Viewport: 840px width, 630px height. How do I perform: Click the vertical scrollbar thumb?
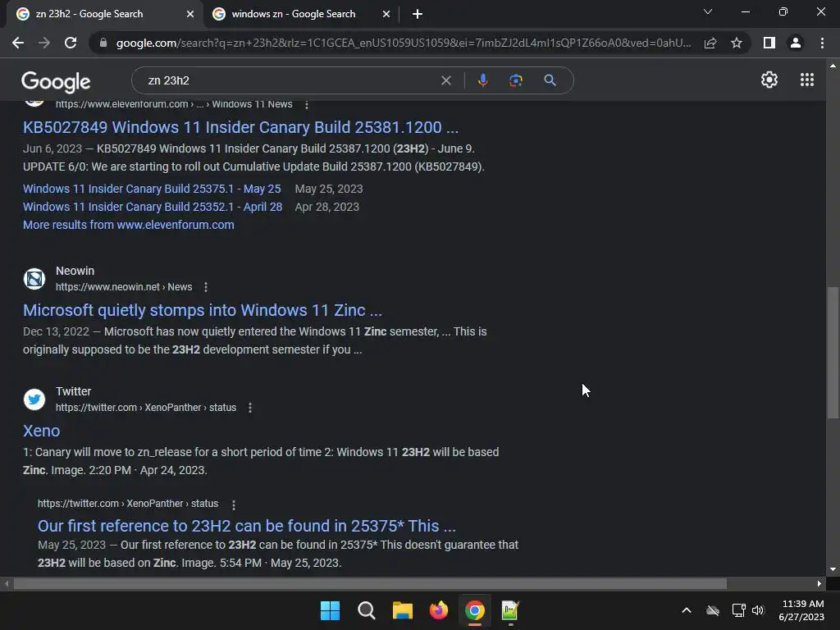(x=833, y=353)
